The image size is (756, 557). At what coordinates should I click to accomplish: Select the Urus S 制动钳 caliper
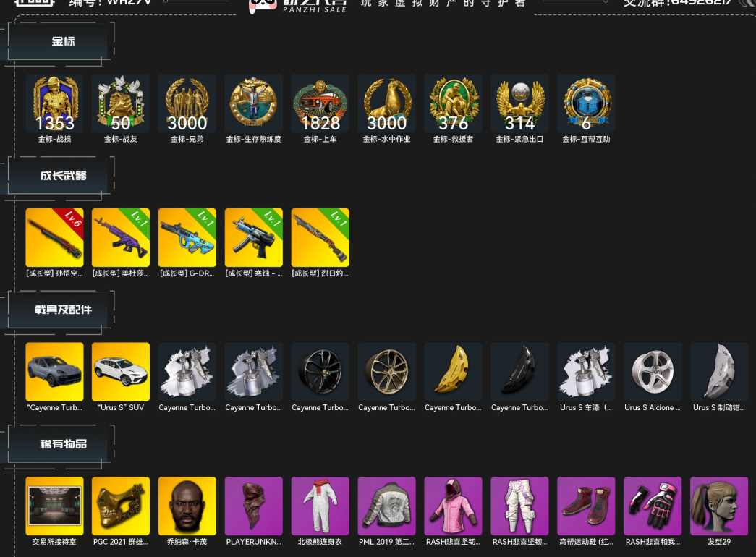point(719,371)
